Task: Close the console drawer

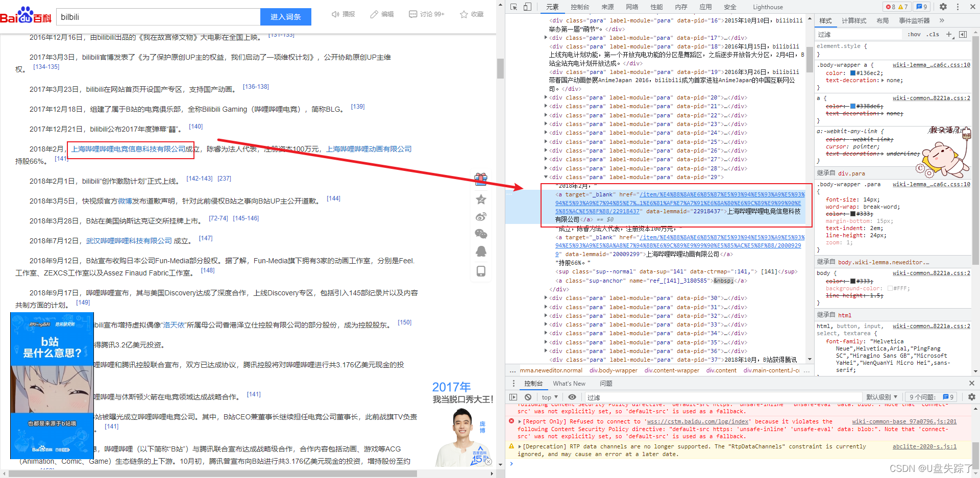Action: [971, 383]
